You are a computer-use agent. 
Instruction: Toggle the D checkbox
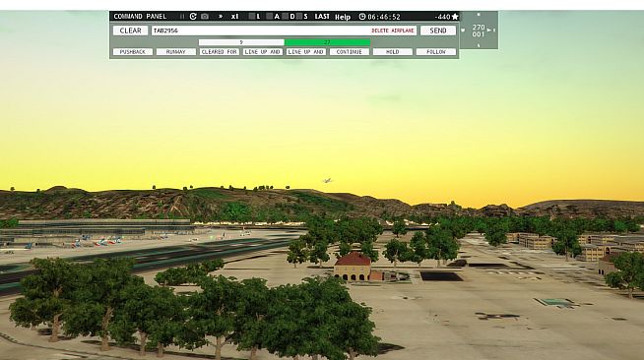pos(285,17)
